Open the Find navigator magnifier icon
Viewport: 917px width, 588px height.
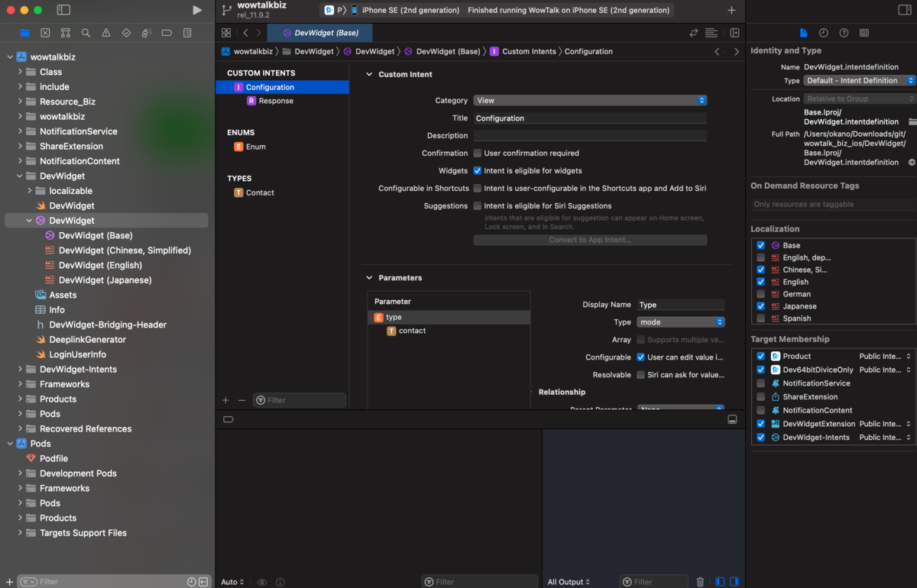tap(86, 33)
